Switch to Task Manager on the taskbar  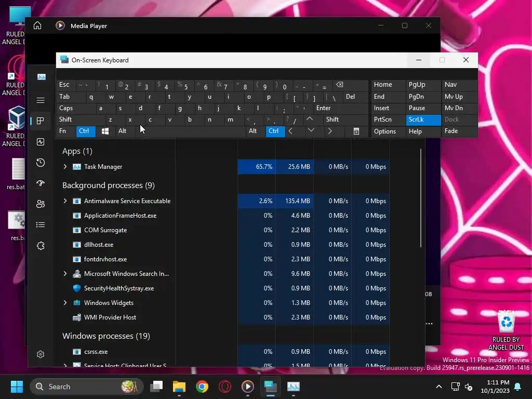[x=294, y=387]
